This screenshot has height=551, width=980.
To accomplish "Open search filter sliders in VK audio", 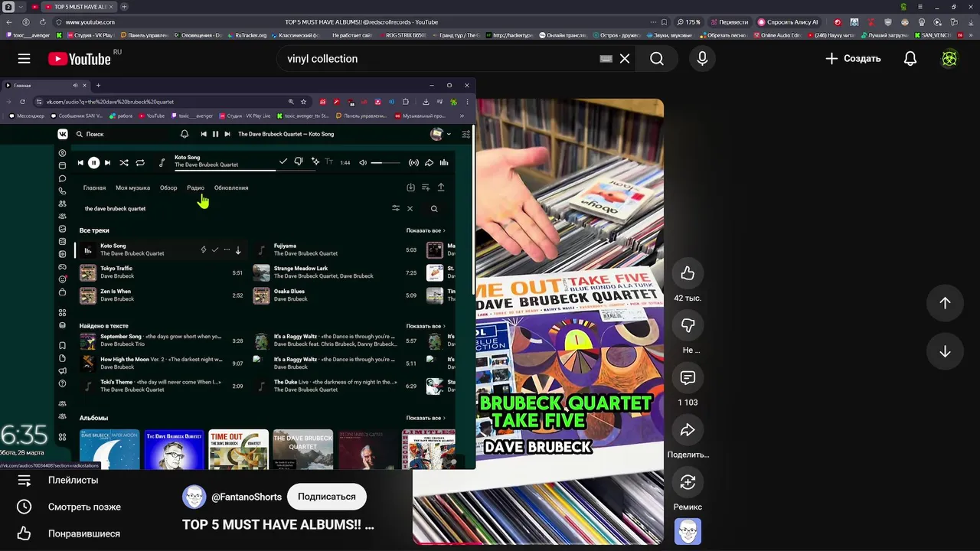I will pyautogui.click(x=396, y=208).
